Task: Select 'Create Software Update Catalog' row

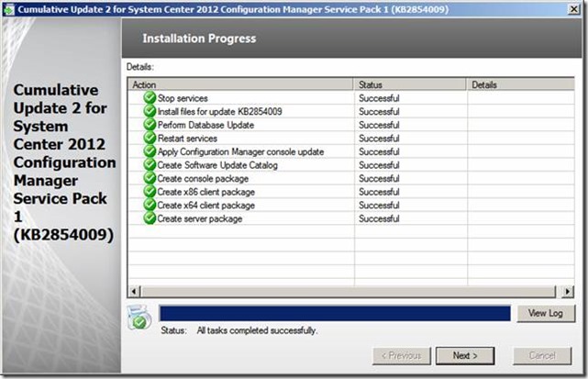Action: click(217, 165)
